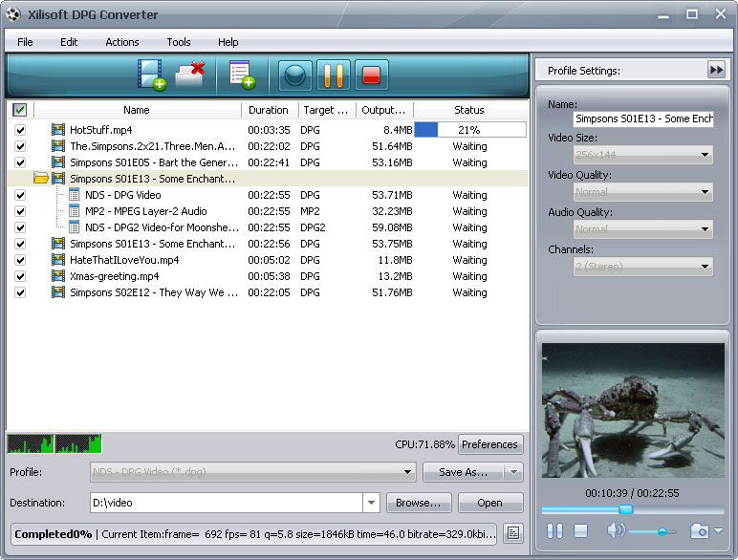738x560 pixels.
Task: Uncheck MP2 - MPEG Layer-2 Audio checkbox
Action: tap(20, 211)
